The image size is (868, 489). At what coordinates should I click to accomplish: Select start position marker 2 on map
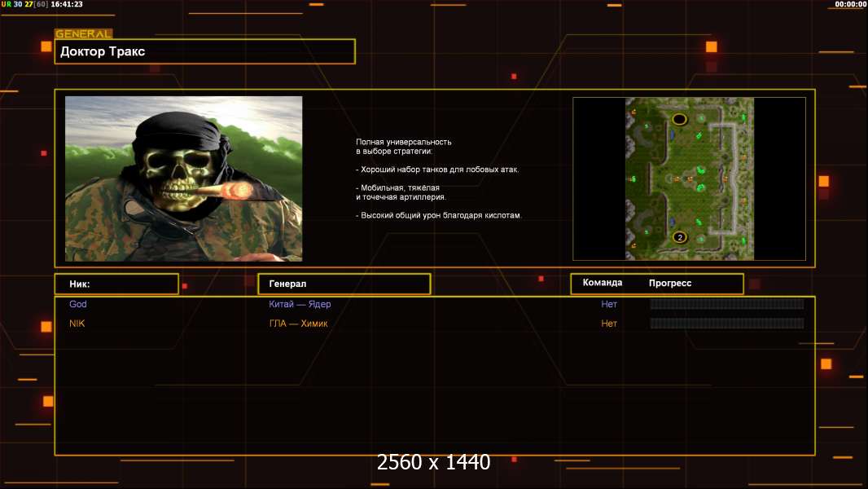[680, 238]
